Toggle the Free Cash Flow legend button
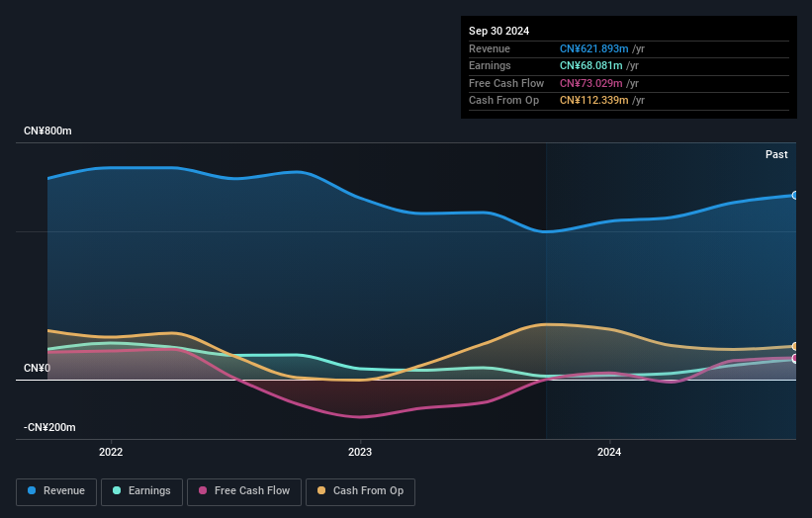This screenshot has height=518, width=812. point(244,491)
